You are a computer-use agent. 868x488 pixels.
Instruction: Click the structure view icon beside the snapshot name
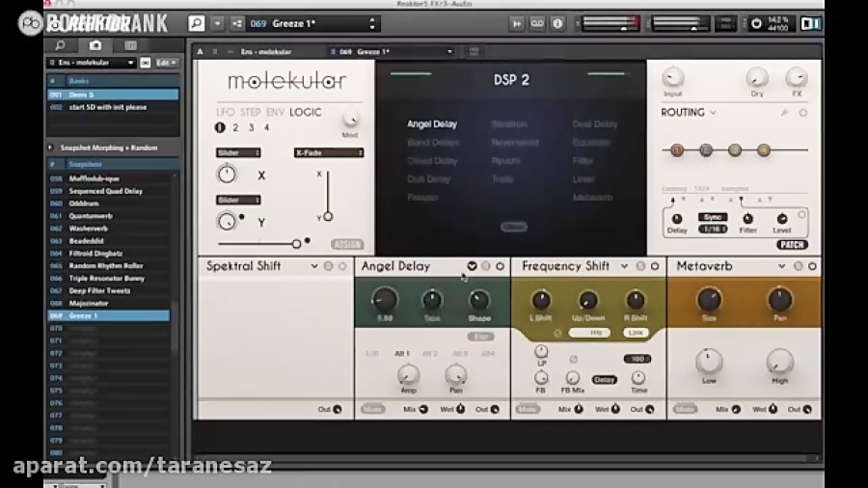coord(237,24)
